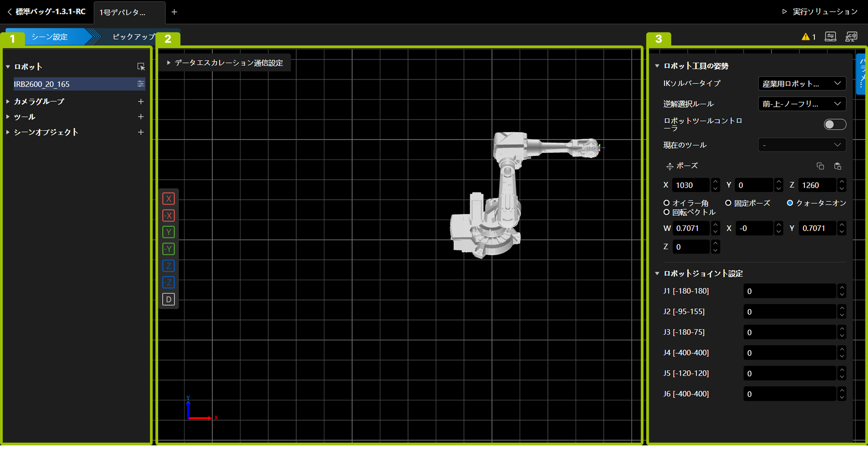
Task: Switch to the -Y view
Action: click(x=168, y=249)
